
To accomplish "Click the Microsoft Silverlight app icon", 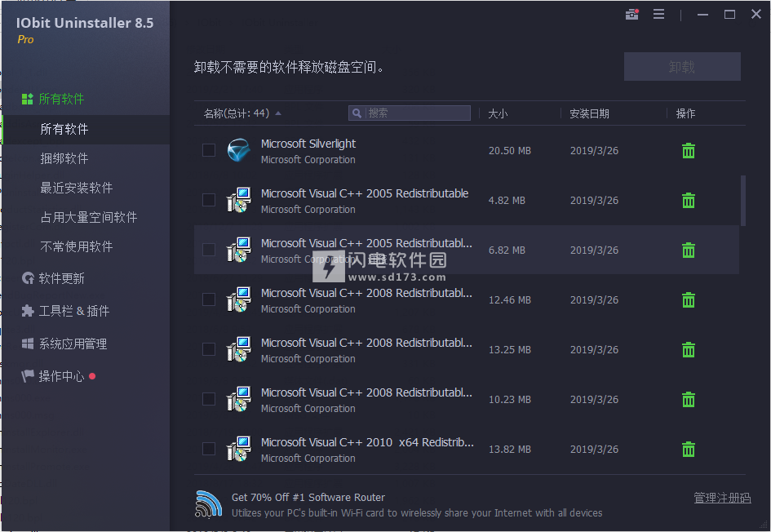I will pyautogui.click(x=239, y=150).
